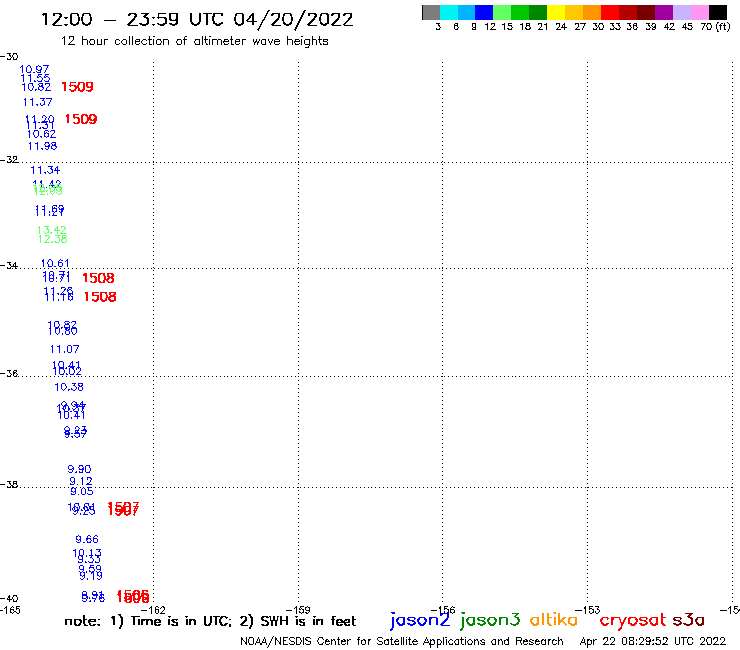Click the latitude axis label '-36'

[x=9, y=373]
